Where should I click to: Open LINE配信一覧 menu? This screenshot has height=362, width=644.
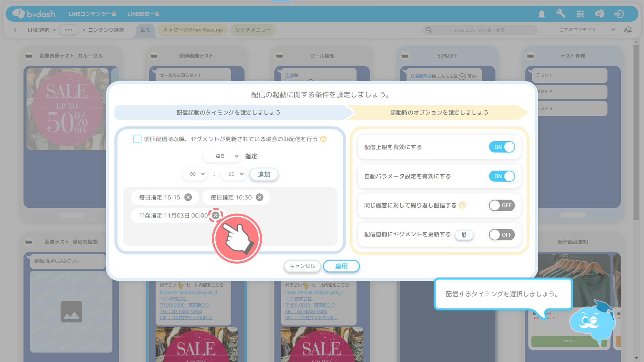click(x=143, y=14)
